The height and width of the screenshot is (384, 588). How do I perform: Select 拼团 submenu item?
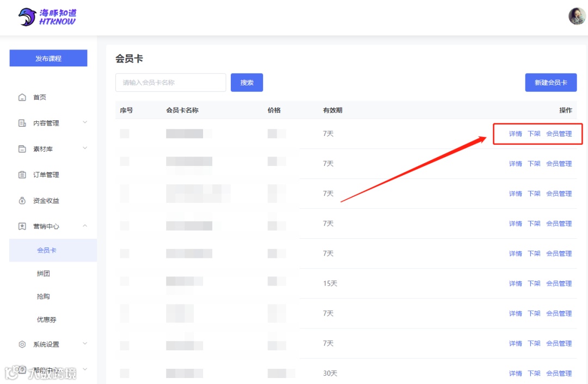pos(43,274)
